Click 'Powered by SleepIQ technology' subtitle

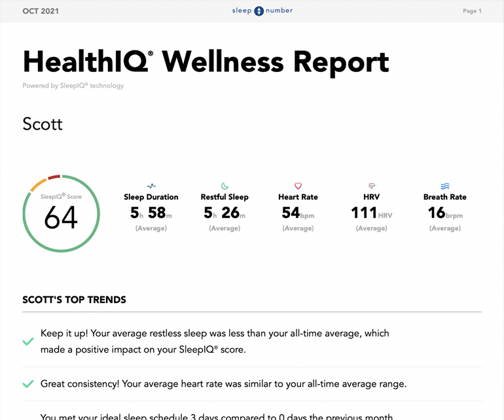click(x=73, y=86)
